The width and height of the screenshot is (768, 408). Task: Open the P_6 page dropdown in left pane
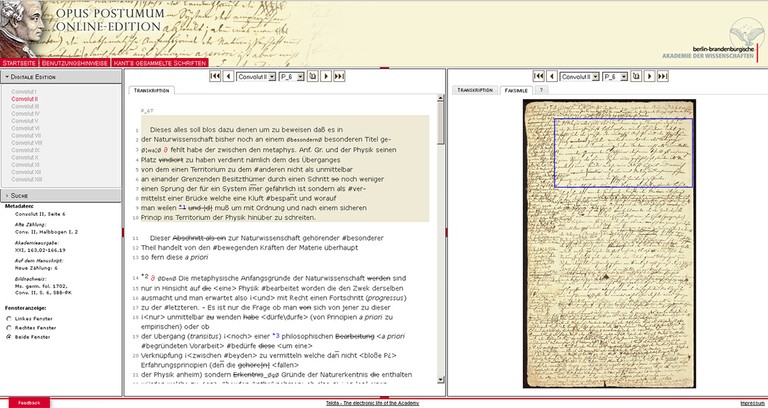pos(291,77)
